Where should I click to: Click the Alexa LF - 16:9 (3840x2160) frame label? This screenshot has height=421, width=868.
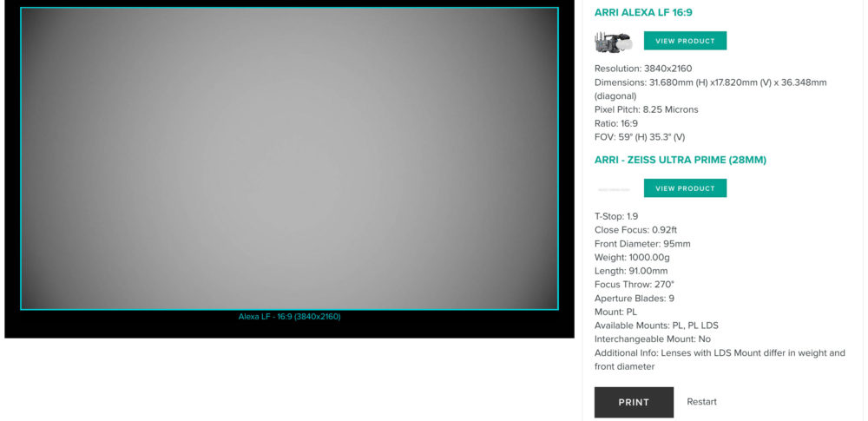coord(290,317)
